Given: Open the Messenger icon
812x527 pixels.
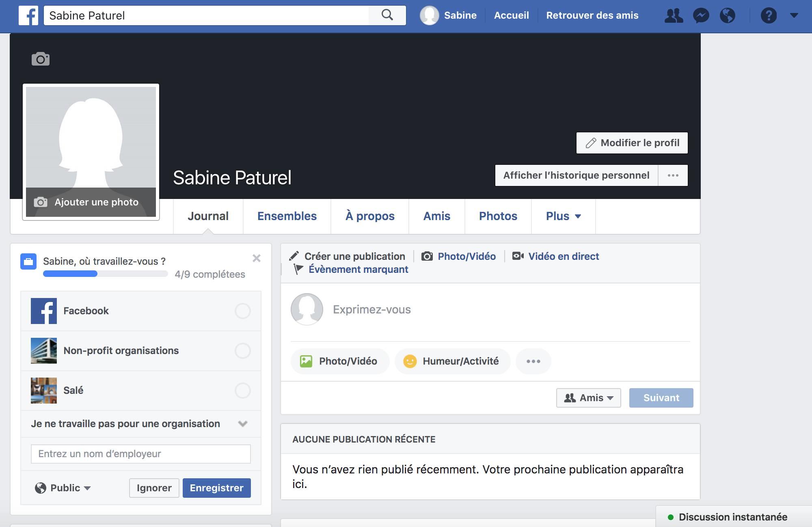Looking at the screenshot, I should 701,16.
